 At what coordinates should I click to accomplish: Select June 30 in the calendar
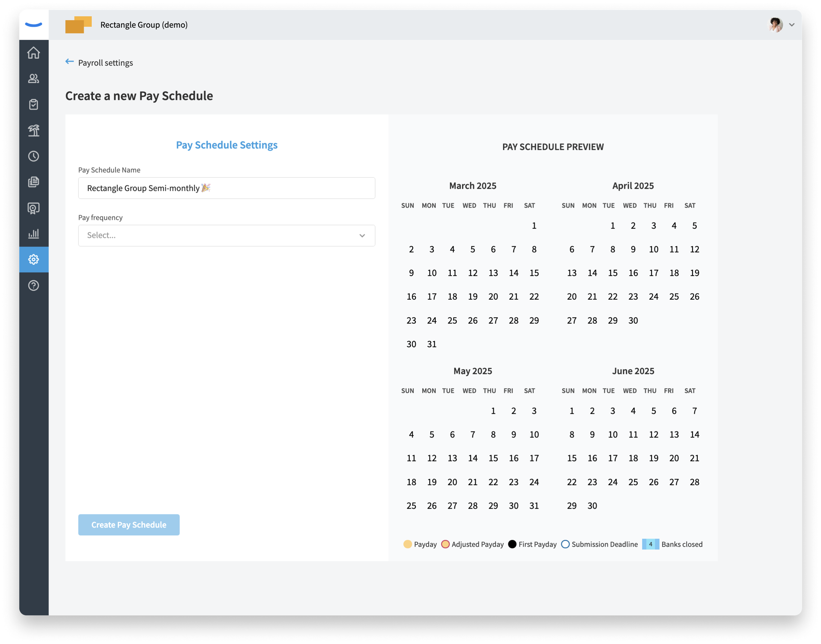pos(593,506)
